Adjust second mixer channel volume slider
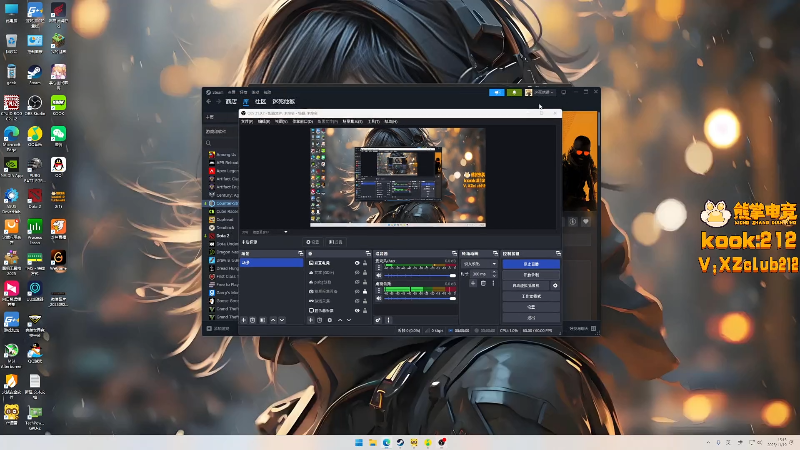 click(419, 298)
